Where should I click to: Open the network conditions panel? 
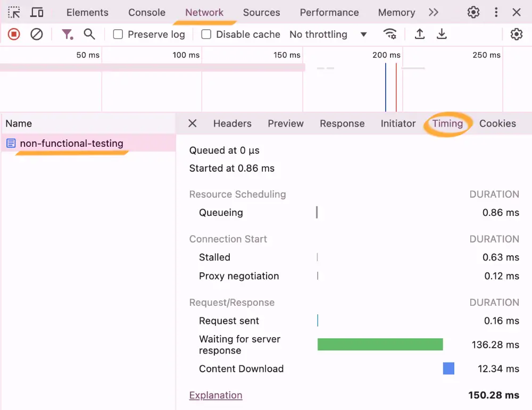pos(390,34)
